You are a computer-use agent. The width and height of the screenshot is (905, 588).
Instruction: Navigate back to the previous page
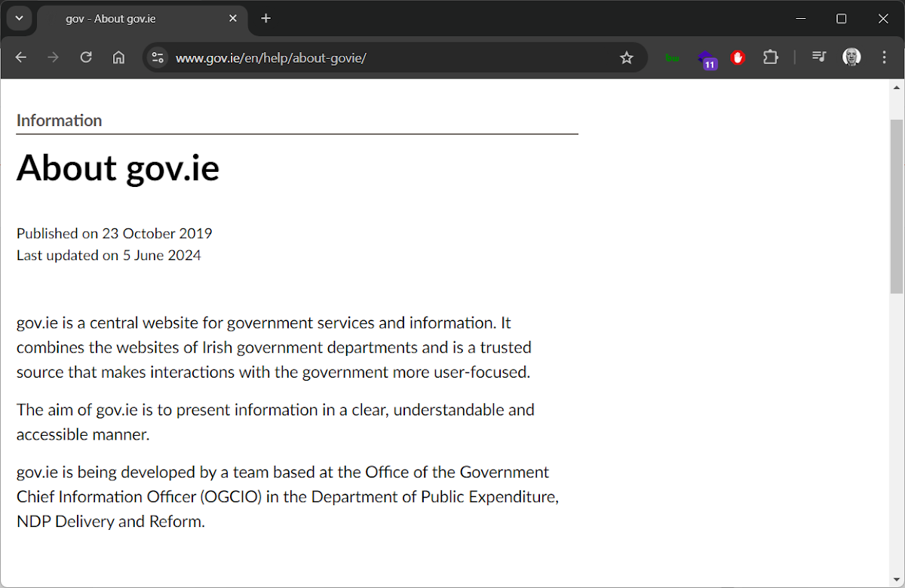pyautogui.click(x=20, y=57)
